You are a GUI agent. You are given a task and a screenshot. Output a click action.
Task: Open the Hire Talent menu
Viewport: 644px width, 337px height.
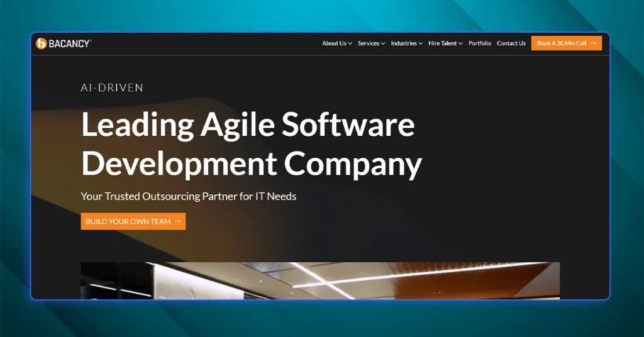443,43
